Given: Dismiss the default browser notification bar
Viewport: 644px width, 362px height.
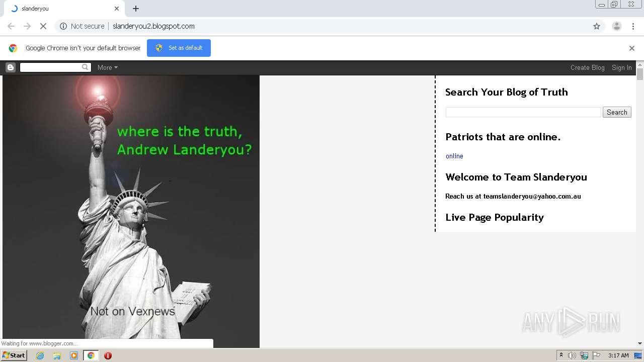Looking at the screenshot, I should (x=632, y=48).
